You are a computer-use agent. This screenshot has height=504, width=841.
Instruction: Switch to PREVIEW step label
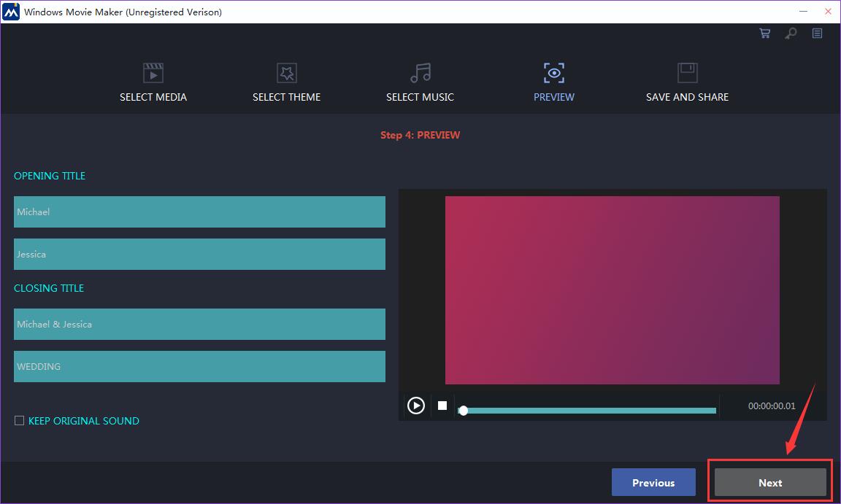[x=553, y=97]
